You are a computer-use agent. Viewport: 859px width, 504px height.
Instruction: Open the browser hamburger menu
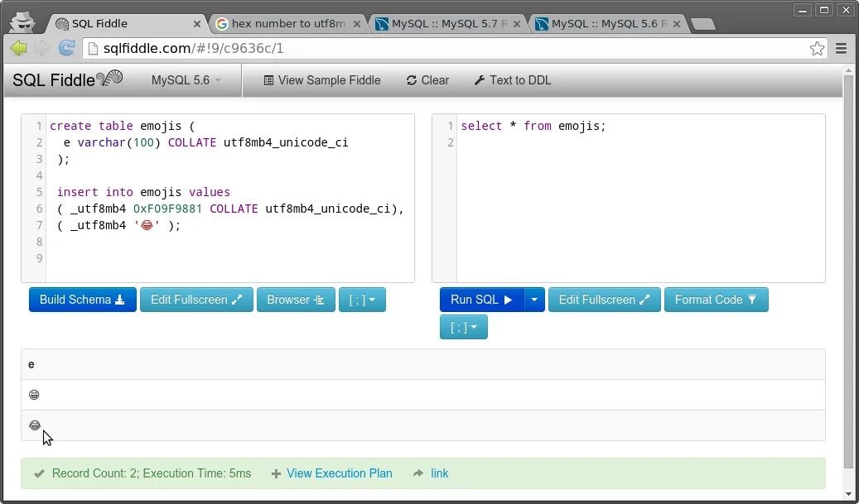coord(842,49)
